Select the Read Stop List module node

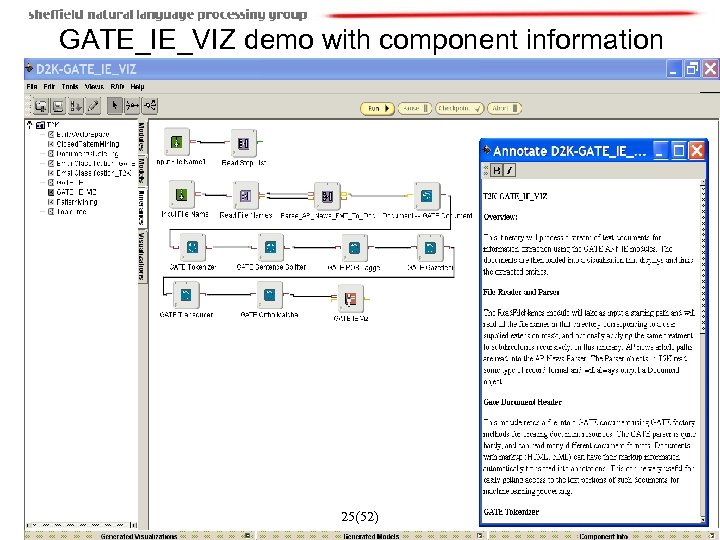click(x=243, y=143)
